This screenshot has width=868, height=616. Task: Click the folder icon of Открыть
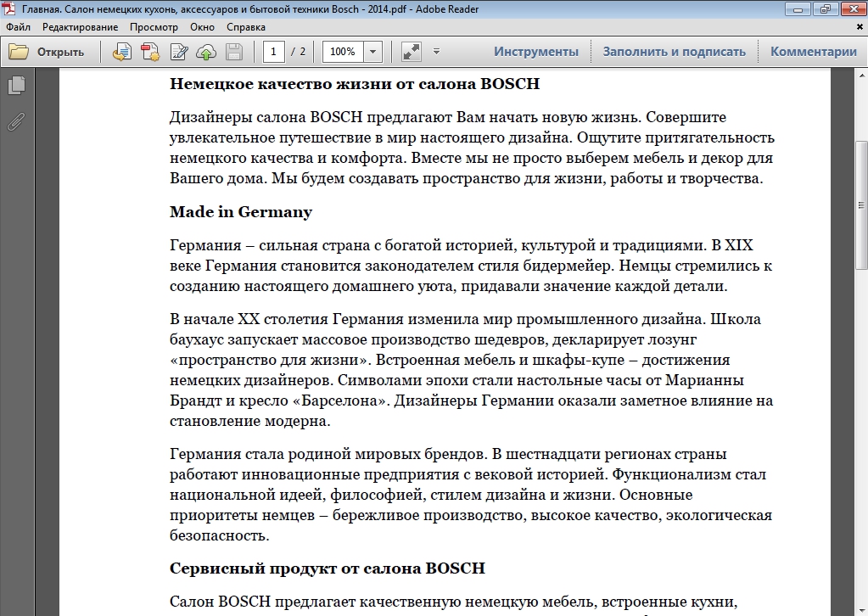19,52
